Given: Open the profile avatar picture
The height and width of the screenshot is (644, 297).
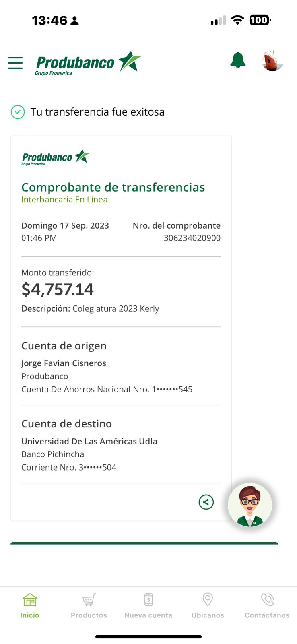Looking at the screenshot, I should [272, 61].
